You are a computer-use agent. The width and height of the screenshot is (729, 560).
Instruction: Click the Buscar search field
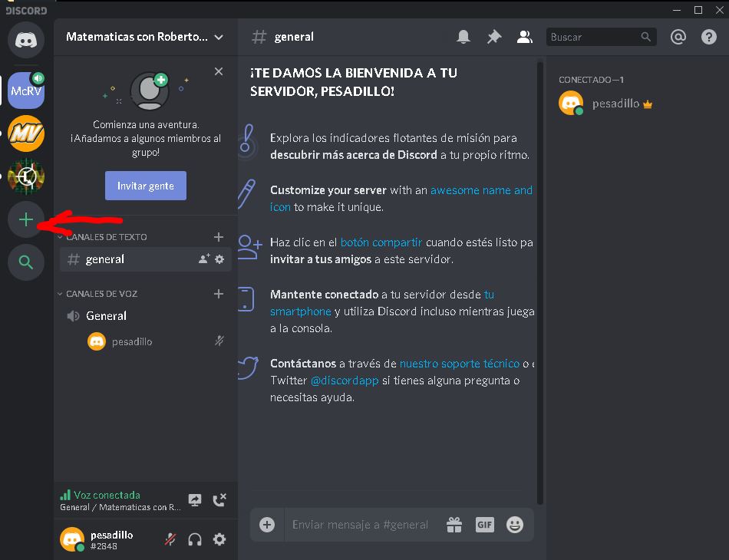(601, 37)
